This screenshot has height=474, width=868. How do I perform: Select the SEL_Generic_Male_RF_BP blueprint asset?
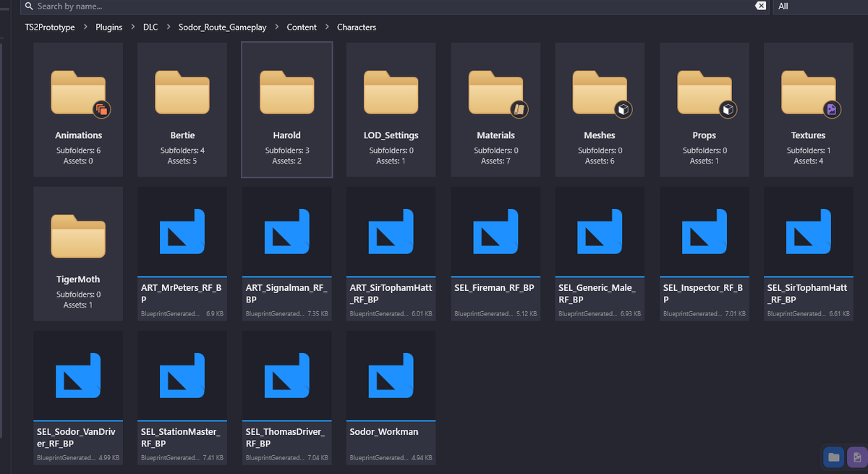[600, 254]
